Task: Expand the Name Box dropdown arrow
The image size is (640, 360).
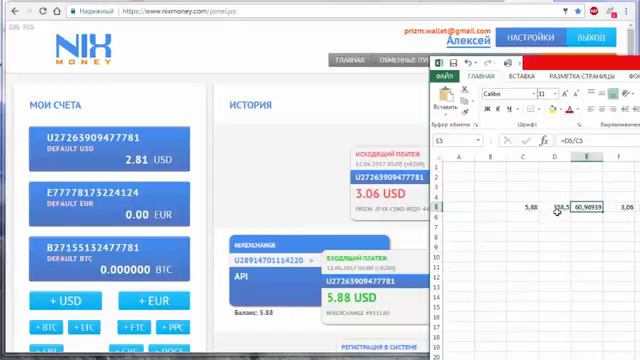Action: click(x=478, y=140)
